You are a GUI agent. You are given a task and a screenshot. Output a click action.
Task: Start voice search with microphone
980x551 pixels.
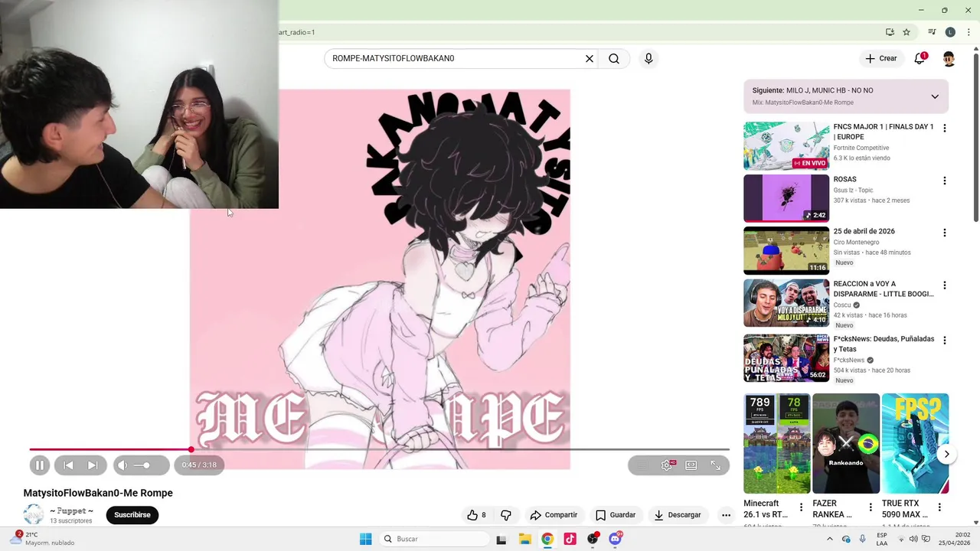pos(648,58)
